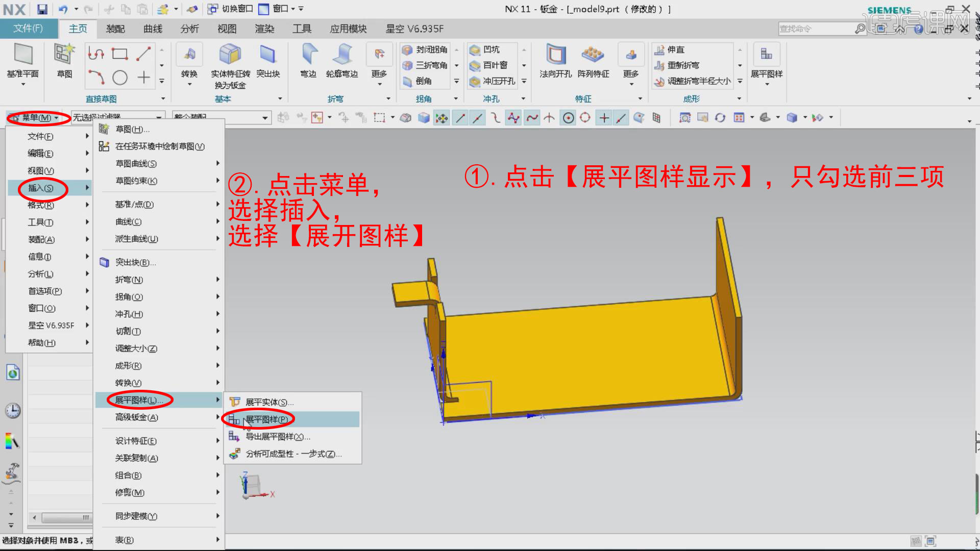Screen dimensions: 980x551
Task: Click Switch Window (切换窗口) button
Action: tap(231, 9)
